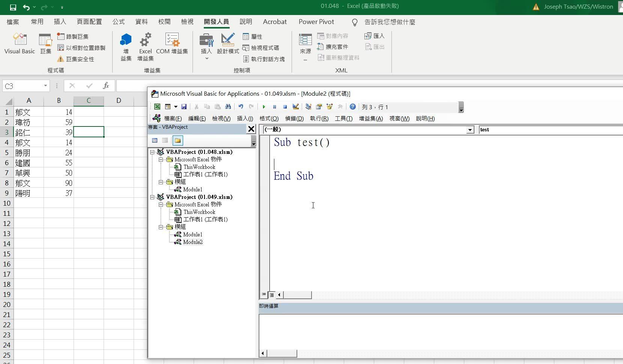Expand the 插入 controls dropdown in ribbon
The image size is (623, 364).
tap(206, 58)
